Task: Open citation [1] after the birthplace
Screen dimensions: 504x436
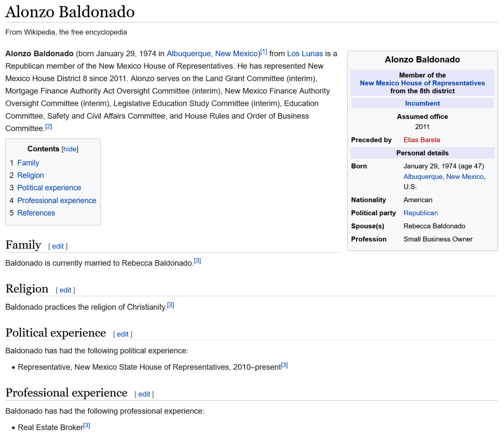Action: pos(263,52)
